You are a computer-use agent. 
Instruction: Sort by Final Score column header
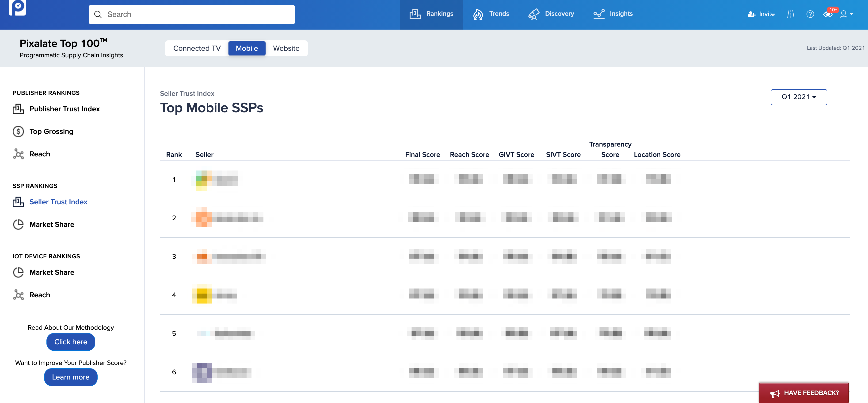click(422, 155)
